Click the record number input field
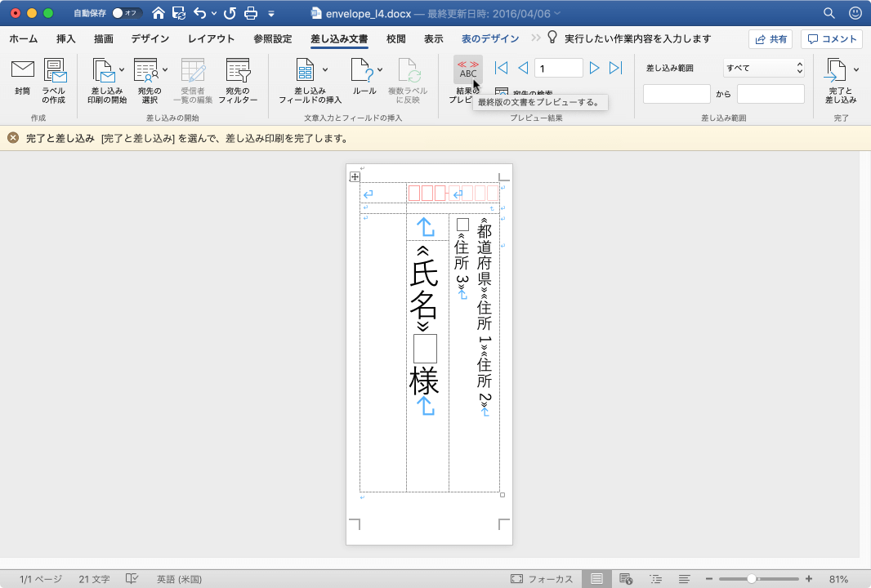 click(x=558, y=68)
